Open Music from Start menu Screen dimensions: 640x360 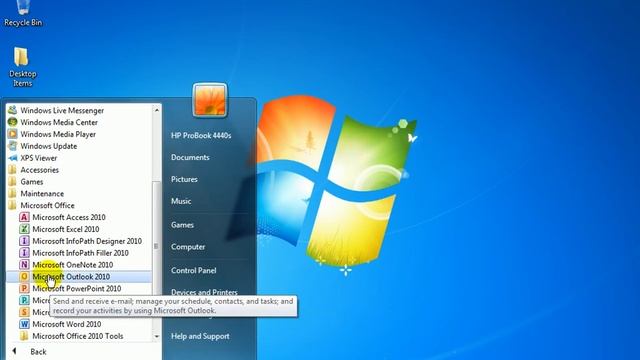pyautogui.click(x=181, y=201)
